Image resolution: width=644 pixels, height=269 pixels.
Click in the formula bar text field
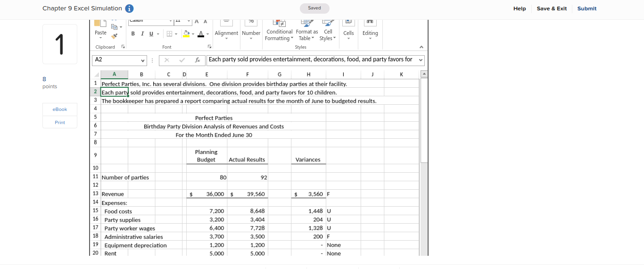point(312,60)
